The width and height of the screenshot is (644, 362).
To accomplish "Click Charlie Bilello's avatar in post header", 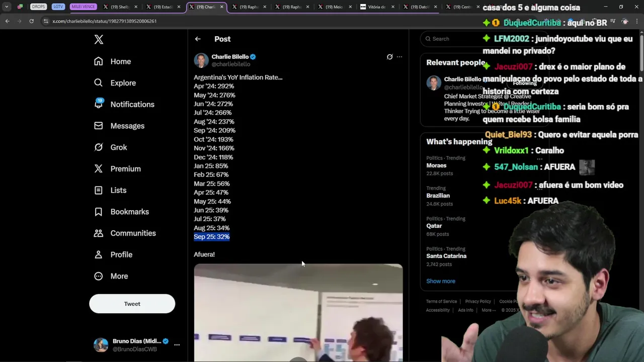I will coord(201,60).
